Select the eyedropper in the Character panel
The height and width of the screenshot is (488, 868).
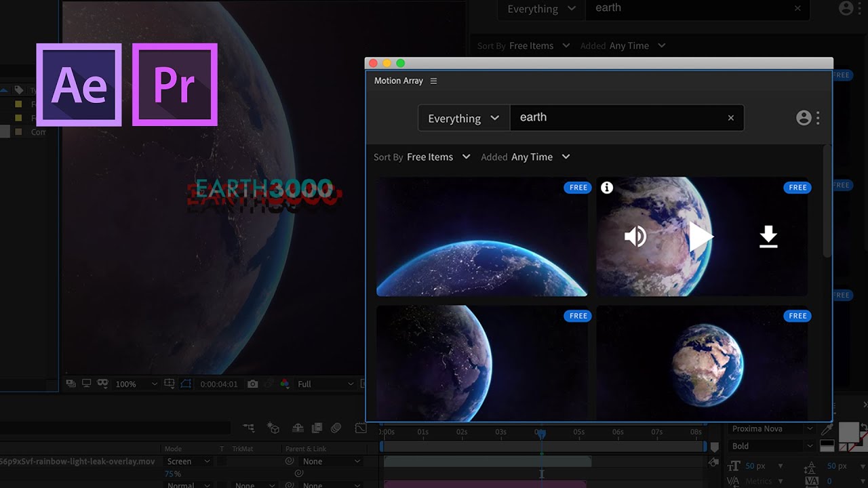pos(826,429)
